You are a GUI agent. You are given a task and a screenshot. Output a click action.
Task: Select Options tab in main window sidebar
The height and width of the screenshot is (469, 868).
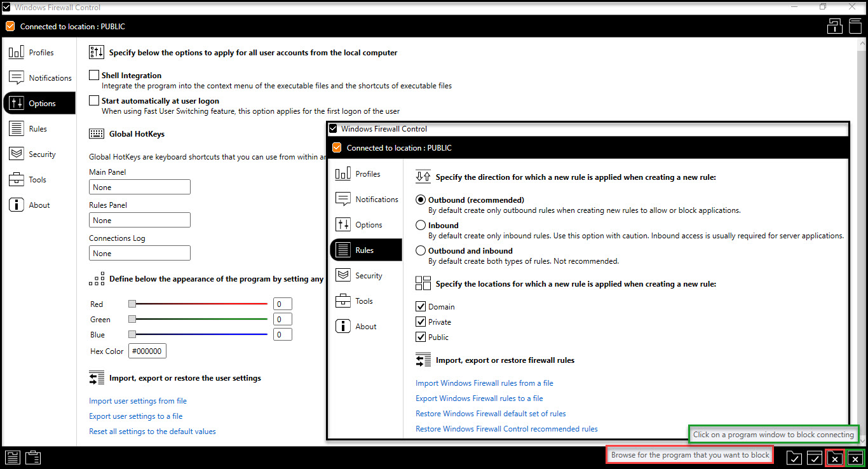point(39,104)
